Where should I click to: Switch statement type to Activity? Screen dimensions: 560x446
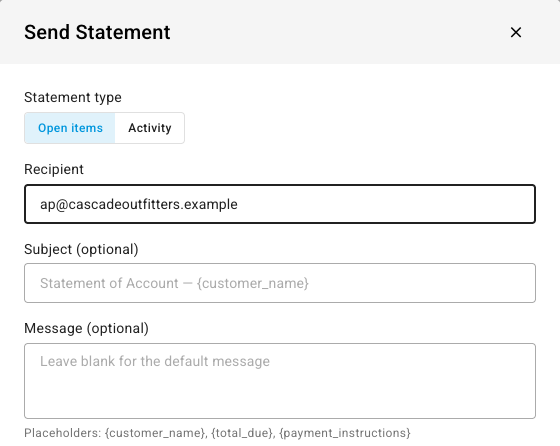point(150,128)
